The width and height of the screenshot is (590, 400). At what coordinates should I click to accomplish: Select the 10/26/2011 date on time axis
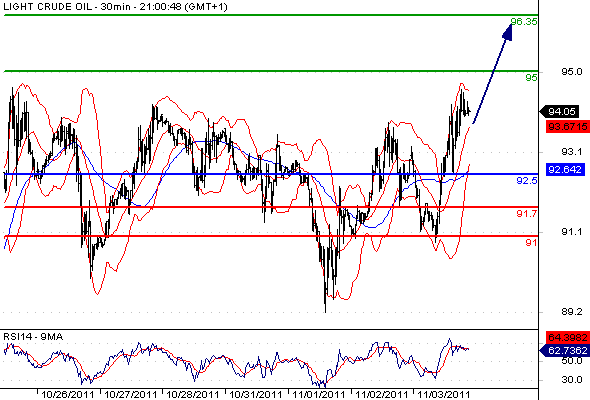tap(67, 395)
